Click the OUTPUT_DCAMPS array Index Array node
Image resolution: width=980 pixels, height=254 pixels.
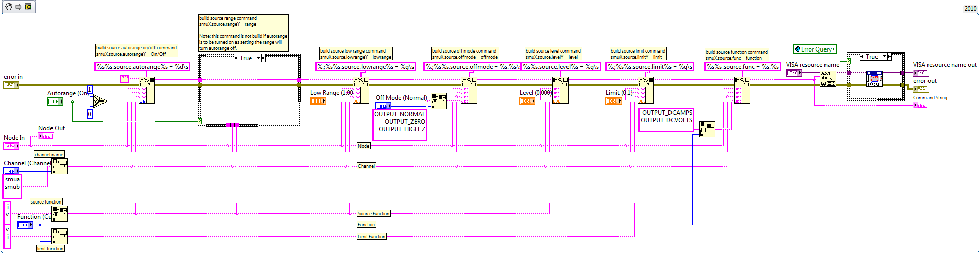click(707, 129)
